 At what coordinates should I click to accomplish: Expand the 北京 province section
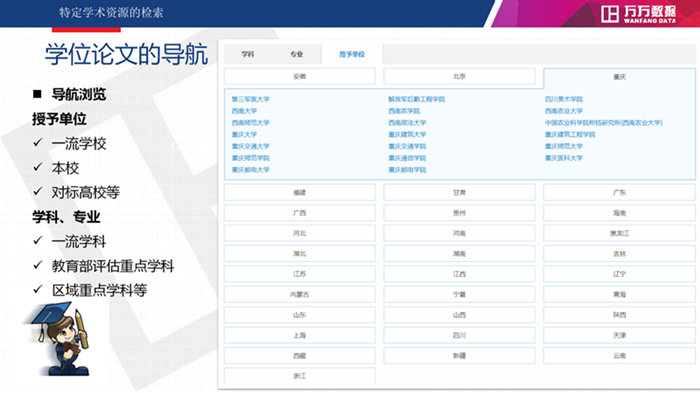coord(459,76)
